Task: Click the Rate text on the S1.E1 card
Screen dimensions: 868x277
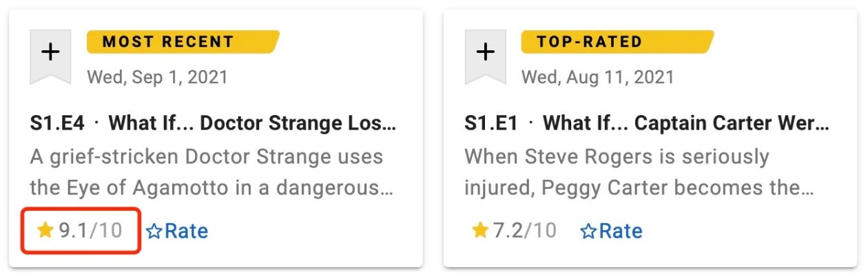Action: coord(621,231)
